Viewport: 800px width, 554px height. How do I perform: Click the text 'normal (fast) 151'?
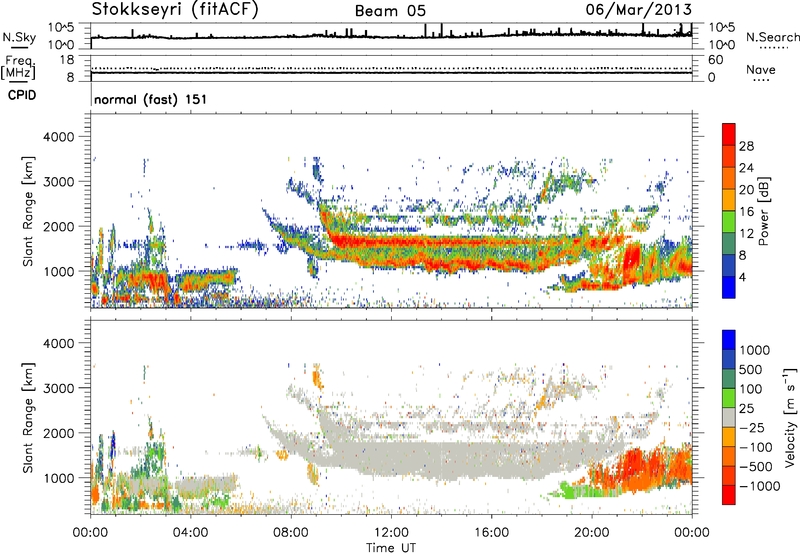(x=151, y=99)
